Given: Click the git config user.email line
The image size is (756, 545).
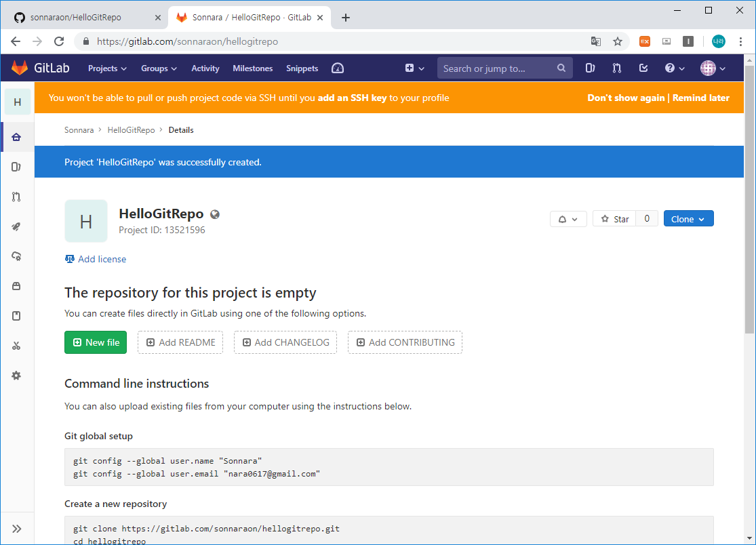Looking at the screenshot, I should tap(197, 475).
